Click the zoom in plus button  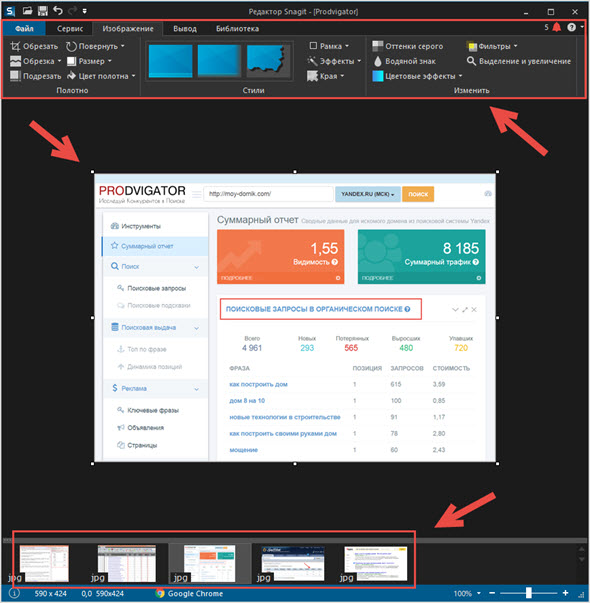click(565, 593)
